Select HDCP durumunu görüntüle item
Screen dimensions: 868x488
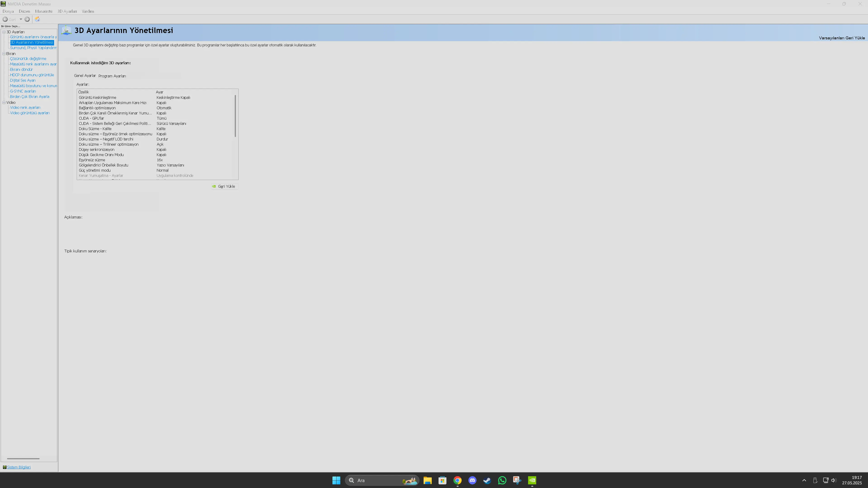[32, 75]
